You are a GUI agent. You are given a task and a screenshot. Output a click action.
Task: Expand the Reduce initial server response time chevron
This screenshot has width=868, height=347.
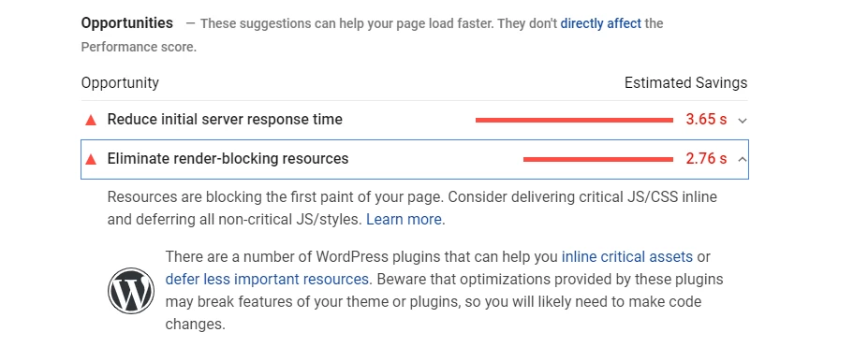[x=743, y=121]
